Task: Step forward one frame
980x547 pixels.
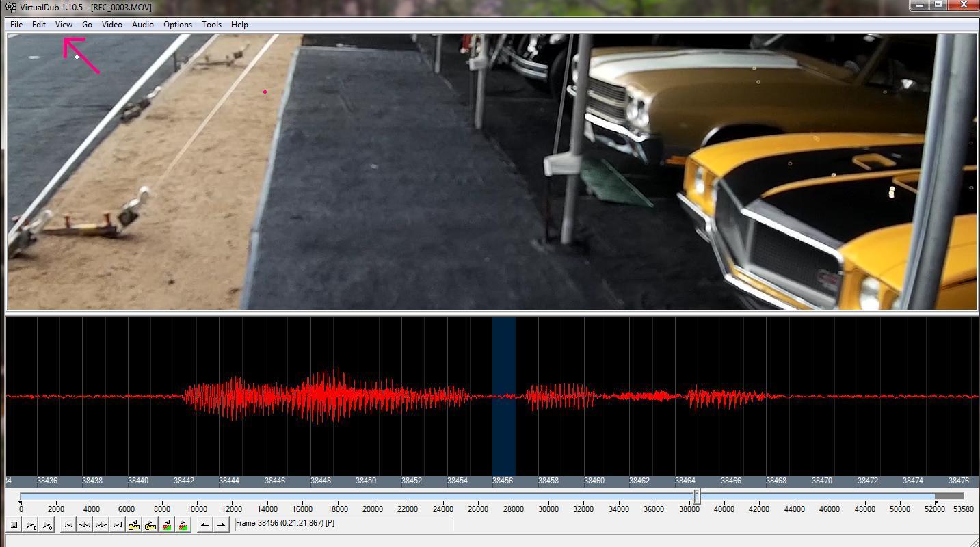Action: (x=101, y=525)
